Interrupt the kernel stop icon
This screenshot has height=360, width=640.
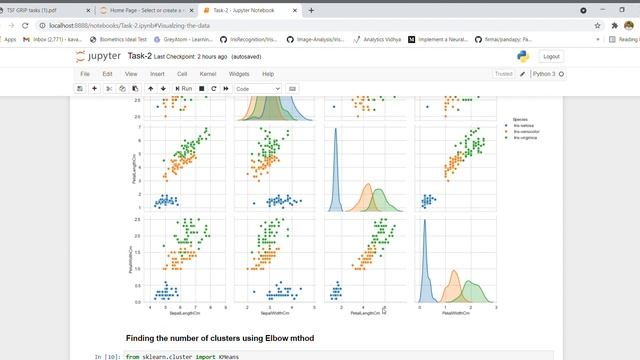tap(202, 89)
